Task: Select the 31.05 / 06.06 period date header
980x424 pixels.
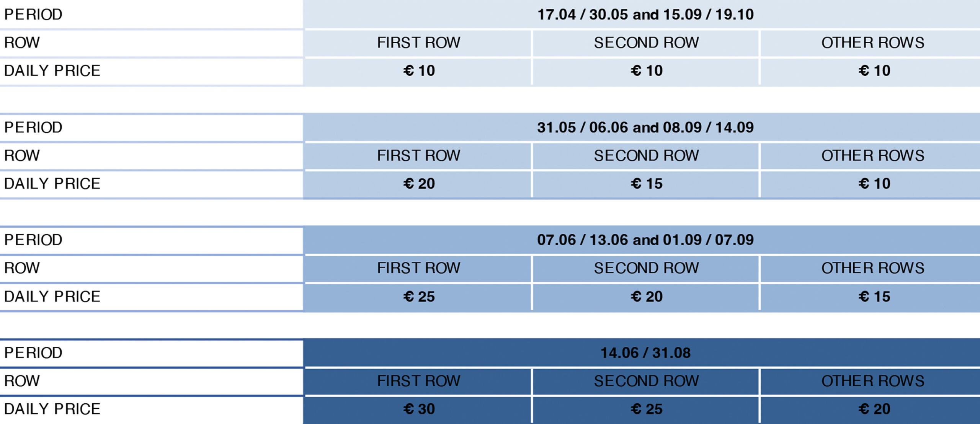Action: pyautogui.click(x=645, y=127)
